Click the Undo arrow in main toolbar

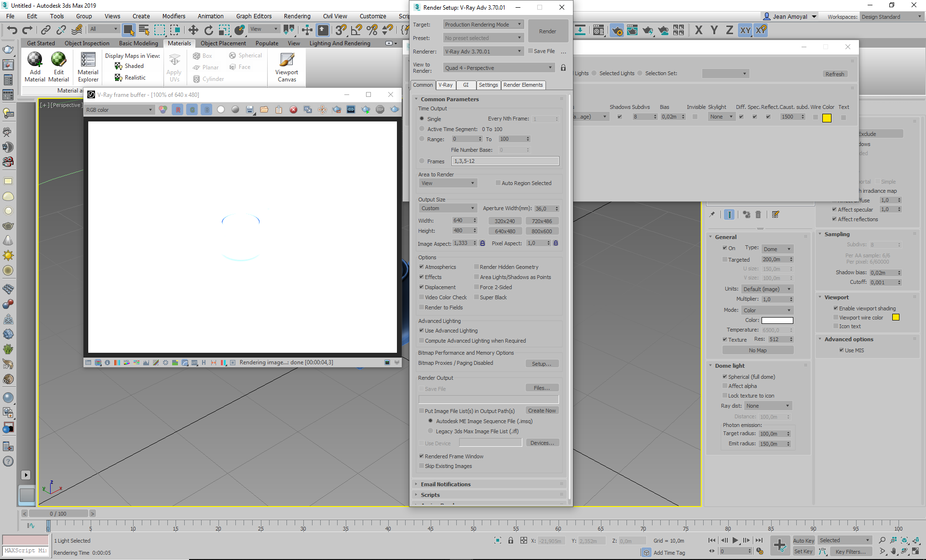(12, 30)
